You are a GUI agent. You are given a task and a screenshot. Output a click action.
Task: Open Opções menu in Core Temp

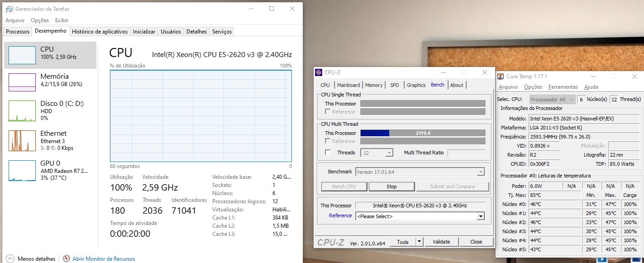(x=533, y=87)
